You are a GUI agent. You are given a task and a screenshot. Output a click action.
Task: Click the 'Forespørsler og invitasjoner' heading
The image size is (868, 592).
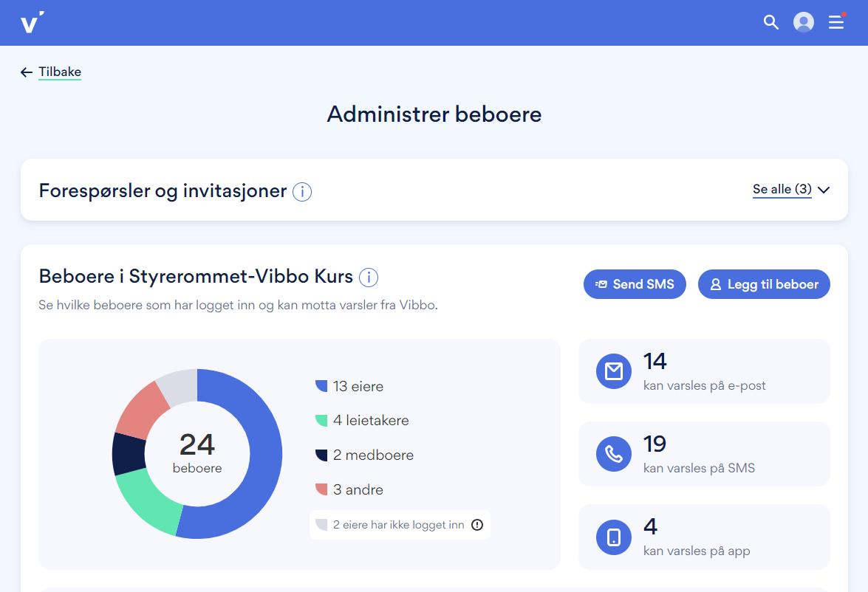point(163,191)
